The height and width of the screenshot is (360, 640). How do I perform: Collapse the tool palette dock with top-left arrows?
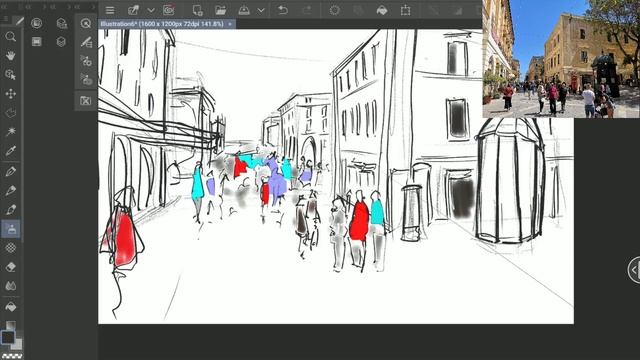click(x=5, y=7)
